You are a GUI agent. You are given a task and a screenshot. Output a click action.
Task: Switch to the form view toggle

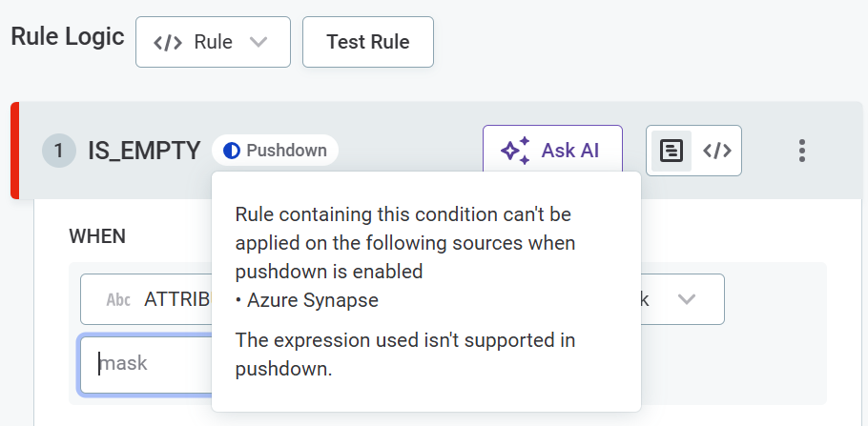pos(672,151)
